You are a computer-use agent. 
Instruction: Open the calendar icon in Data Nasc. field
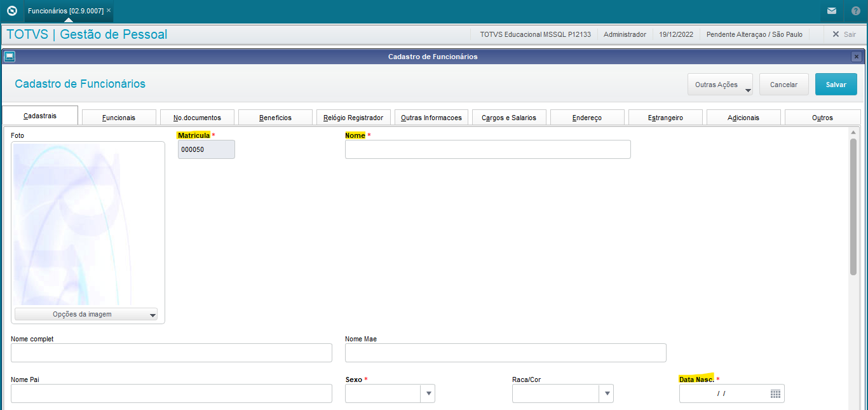coord(775,393)
